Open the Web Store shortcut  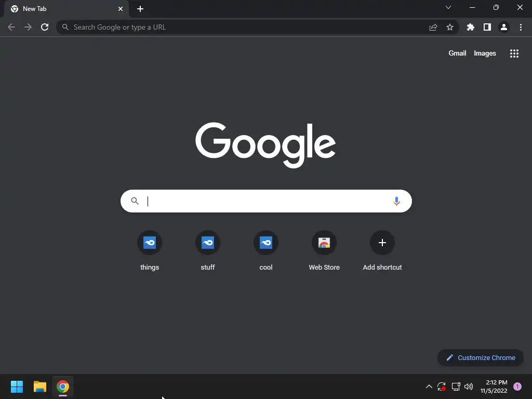coord(324,250)
